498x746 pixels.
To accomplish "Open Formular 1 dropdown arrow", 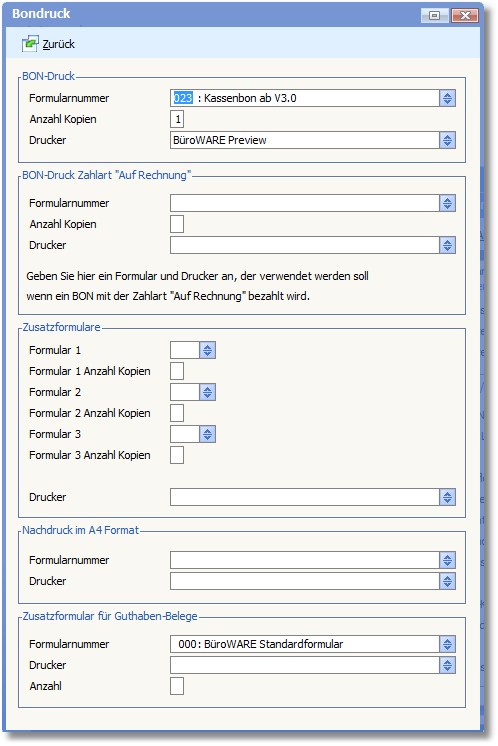I will (207, 350).
